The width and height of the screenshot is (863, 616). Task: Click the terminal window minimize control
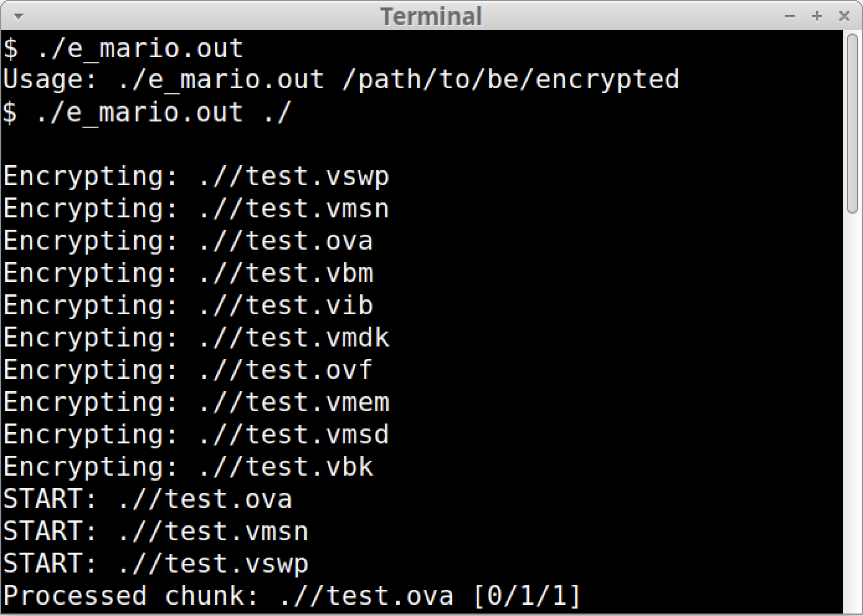(790, 16)
